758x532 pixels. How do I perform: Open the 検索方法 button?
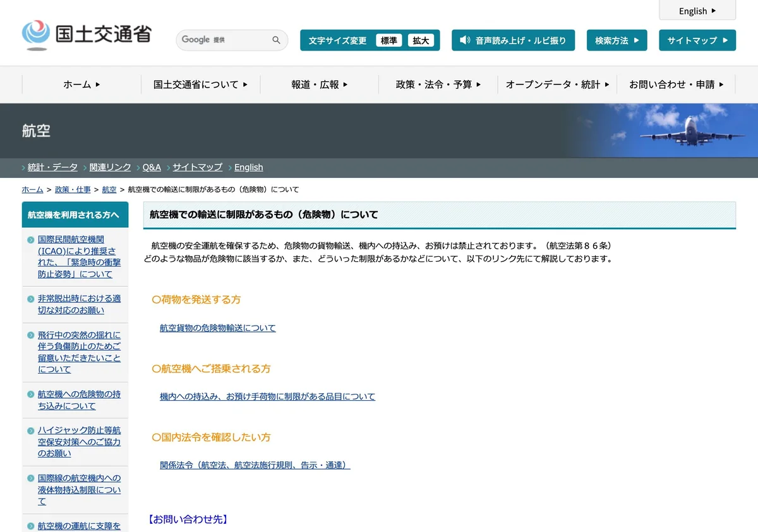(x=617, y=40)
